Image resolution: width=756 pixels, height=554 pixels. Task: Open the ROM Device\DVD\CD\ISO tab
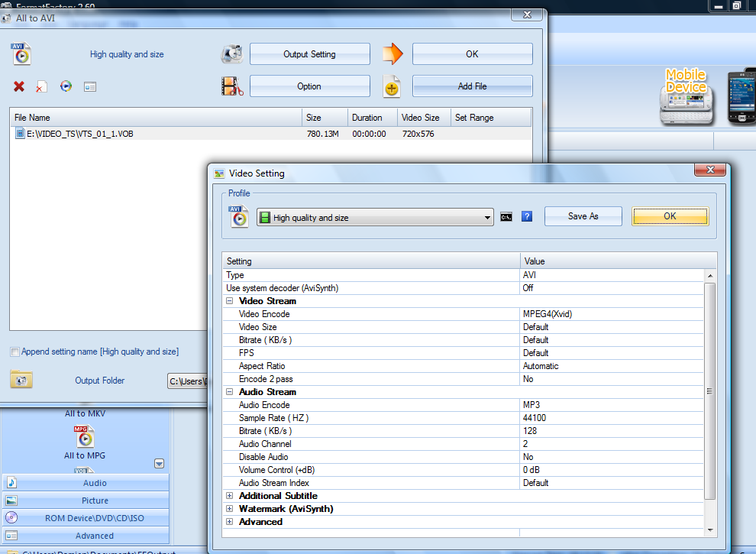click(x=86, y=518)
